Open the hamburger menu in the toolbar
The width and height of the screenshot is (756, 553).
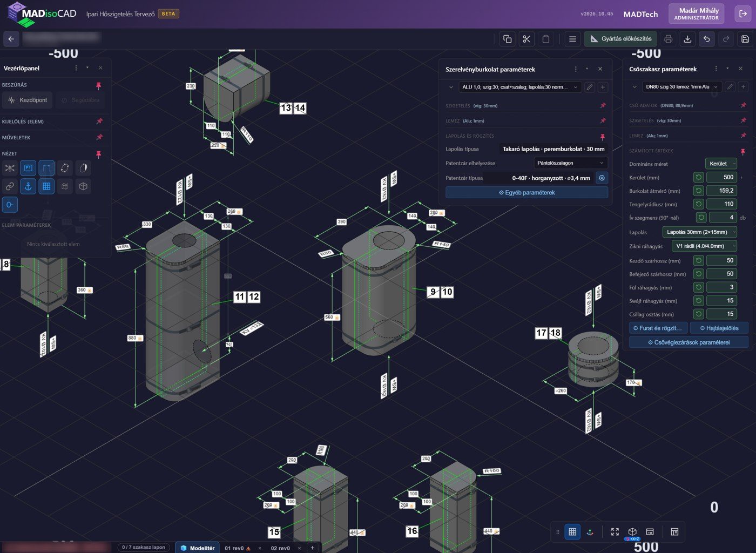click(x=572, y=39)
